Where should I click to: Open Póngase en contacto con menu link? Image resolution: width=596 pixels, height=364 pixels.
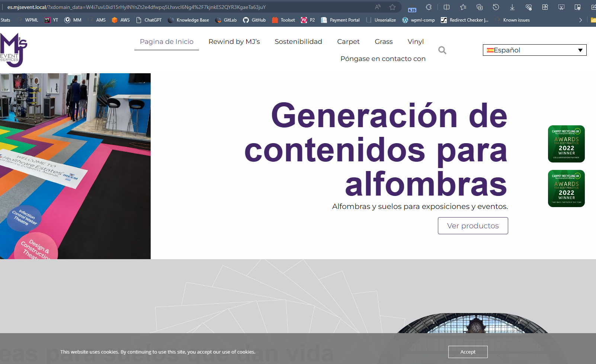click(383, 59)
